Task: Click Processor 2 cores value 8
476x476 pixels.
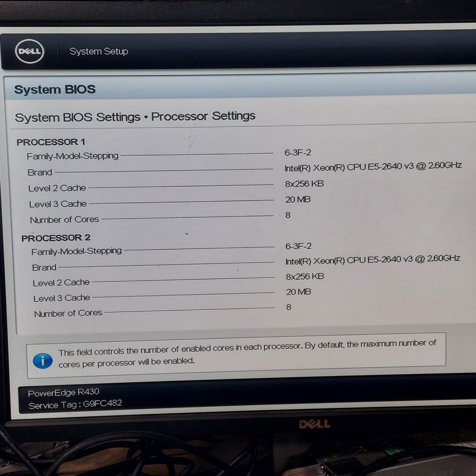Action: [x=289, y=307]
